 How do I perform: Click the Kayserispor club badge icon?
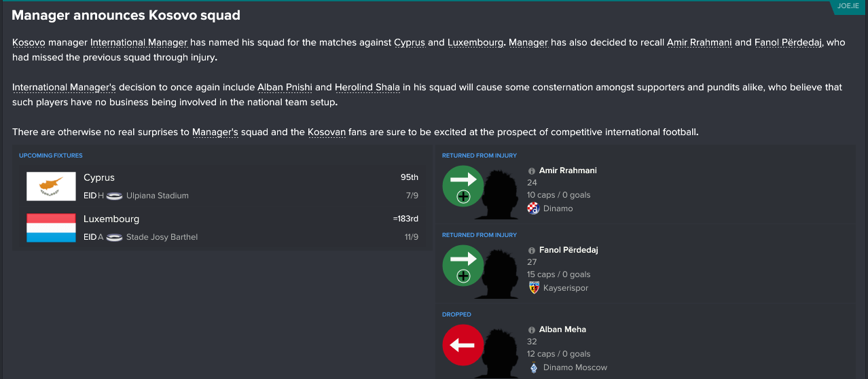[533, 288]
